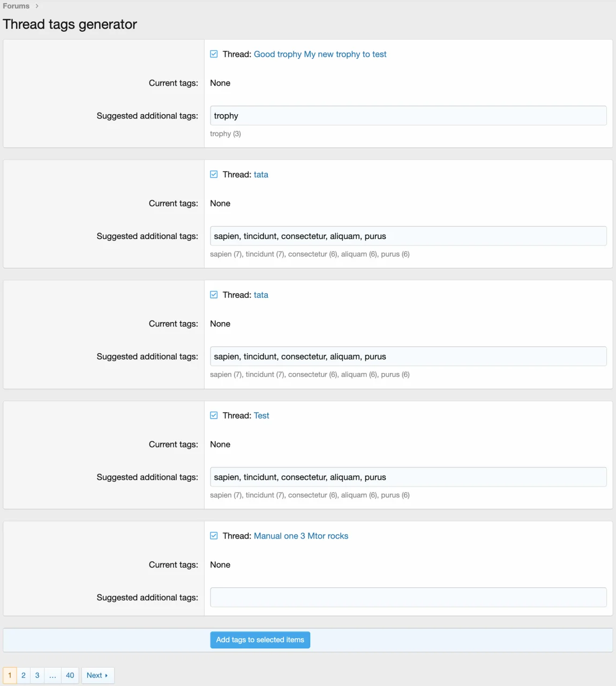Click the trophy (3) tag hint
The width and height of the screenshot is (616, 686).
coord(226,134)
